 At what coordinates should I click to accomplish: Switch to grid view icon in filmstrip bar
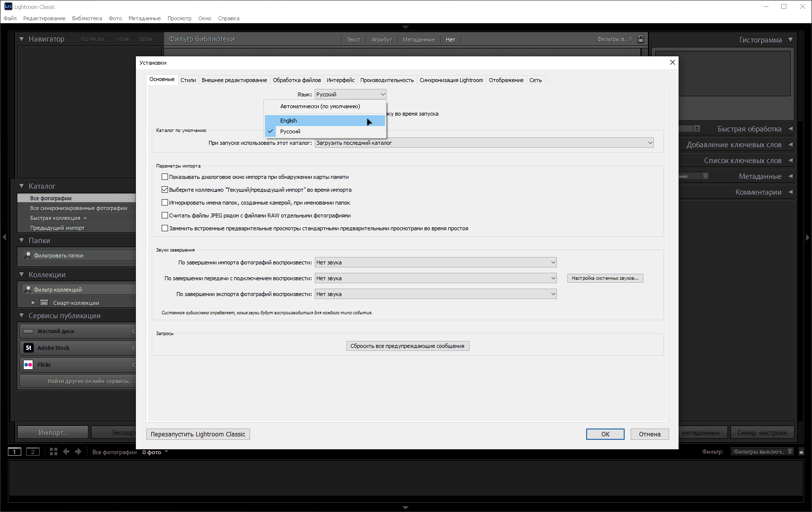coord(53,452)
